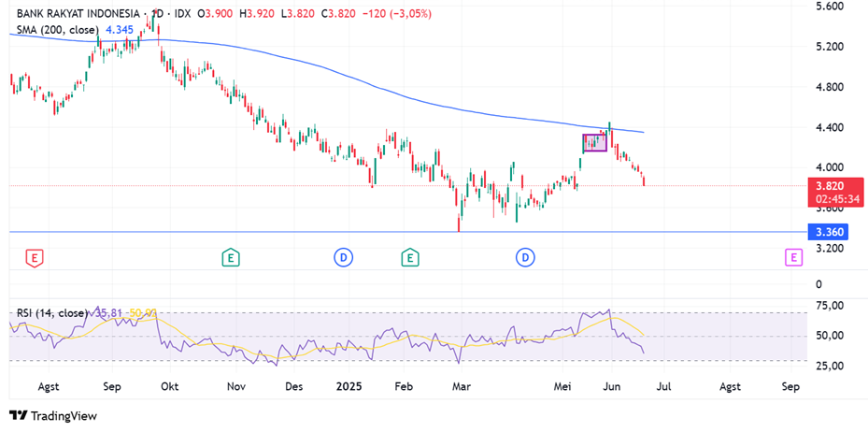Select the RSI (14, close) indicator legend
Viewport: 868px width, 432px height.
point(51,312)
